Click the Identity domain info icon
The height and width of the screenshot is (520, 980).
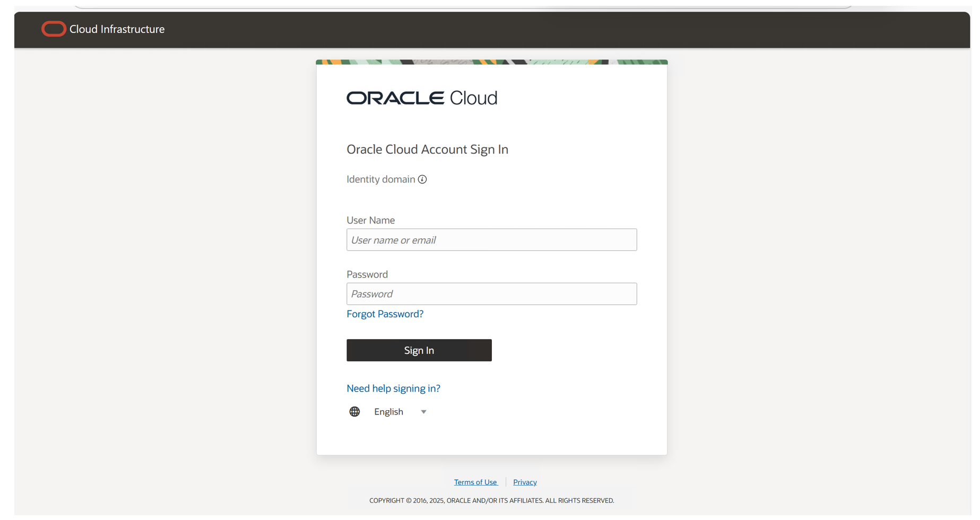422,179
